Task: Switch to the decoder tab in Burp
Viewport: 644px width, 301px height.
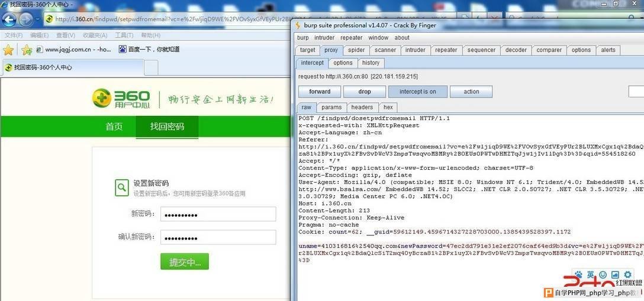Action: tap(516, 50)
